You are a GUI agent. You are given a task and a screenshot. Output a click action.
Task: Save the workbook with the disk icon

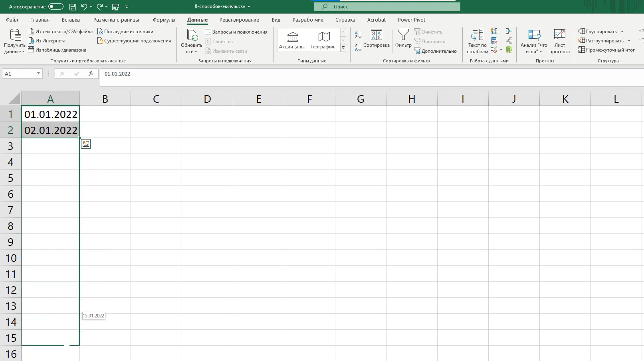click(72, 7)
